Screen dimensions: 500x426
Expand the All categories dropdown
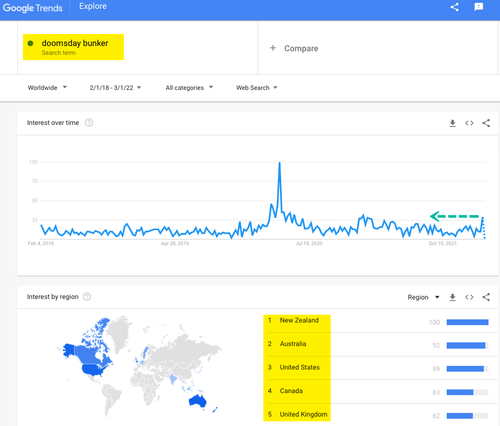coord(189,88)
